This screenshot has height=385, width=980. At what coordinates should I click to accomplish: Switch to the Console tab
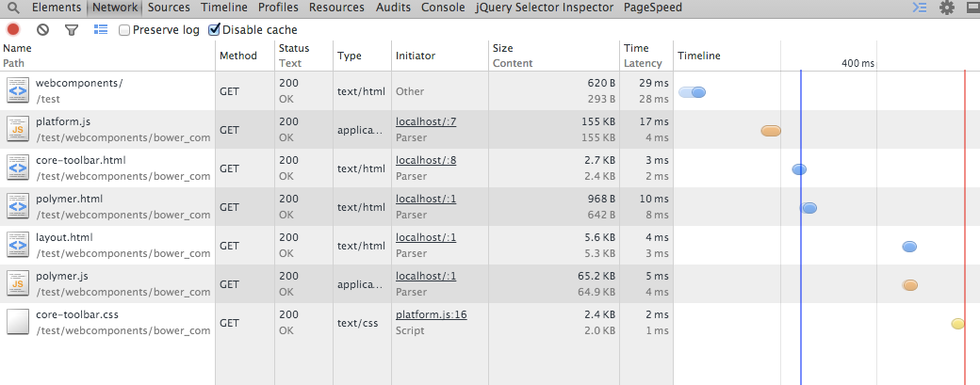point(443,8)
